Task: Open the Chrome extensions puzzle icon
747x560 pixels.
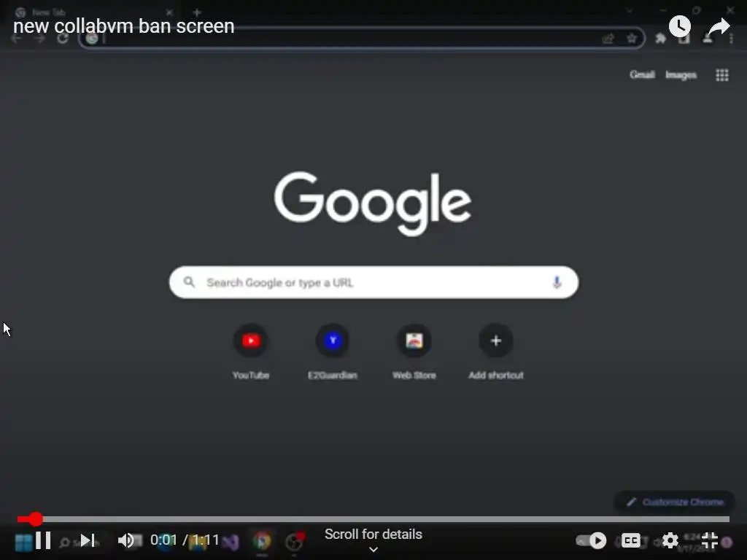Action: click(659, 39)
